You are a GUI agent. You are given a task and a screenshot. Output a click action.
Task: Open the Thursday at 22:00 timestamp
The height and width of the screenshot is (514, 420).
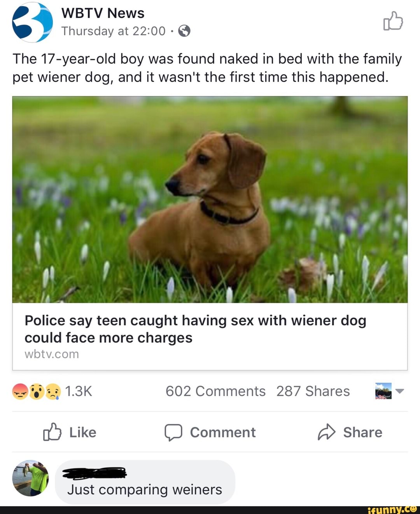(x=113, y=31)
